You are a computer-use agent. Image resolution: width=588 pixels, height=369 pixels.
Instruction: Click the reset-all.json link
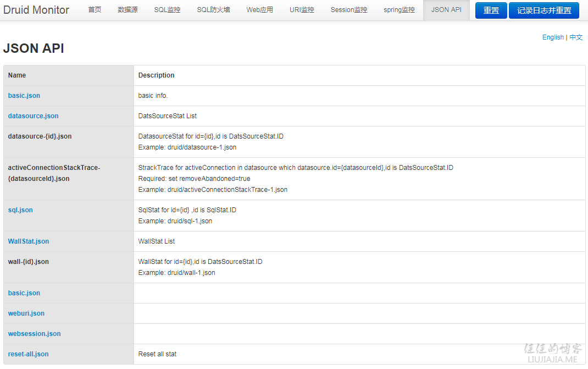click(x=28, y=354)
